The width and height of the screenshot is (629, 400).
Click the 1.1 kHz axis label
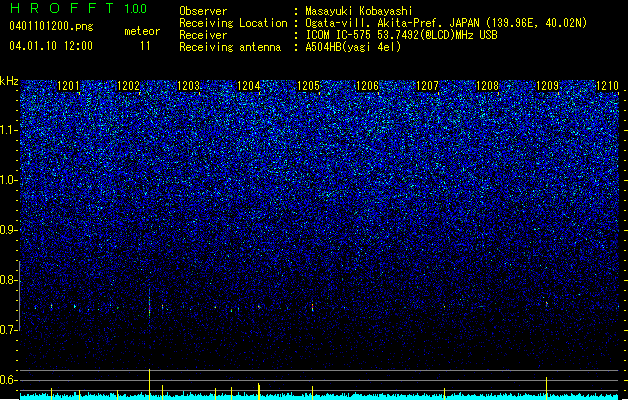pos(8,130)
